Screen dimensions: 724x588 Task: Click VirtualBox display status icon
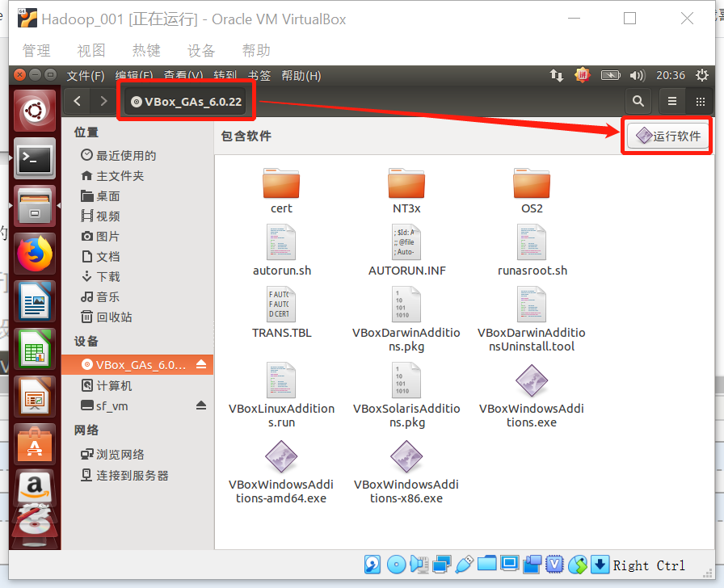click(x=510, y=564)
